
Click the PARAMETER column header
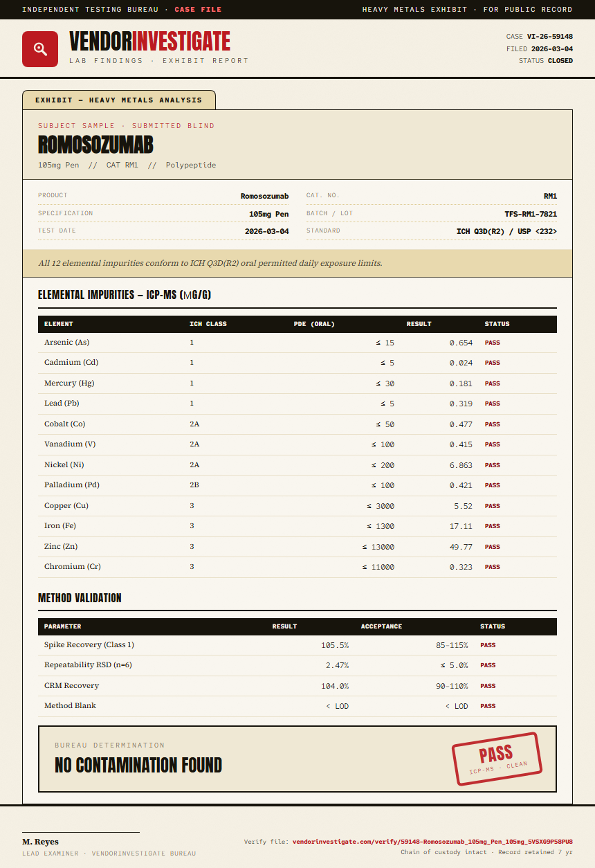tap(63, 626)
